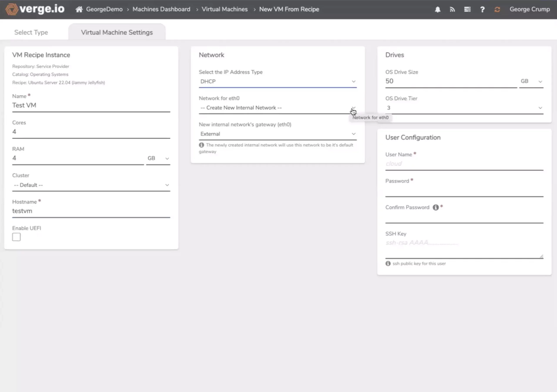Open the OS Drive Size unit GB dropdown
Viewport: 557px width, 392px height.
click(x=531, y=81)
